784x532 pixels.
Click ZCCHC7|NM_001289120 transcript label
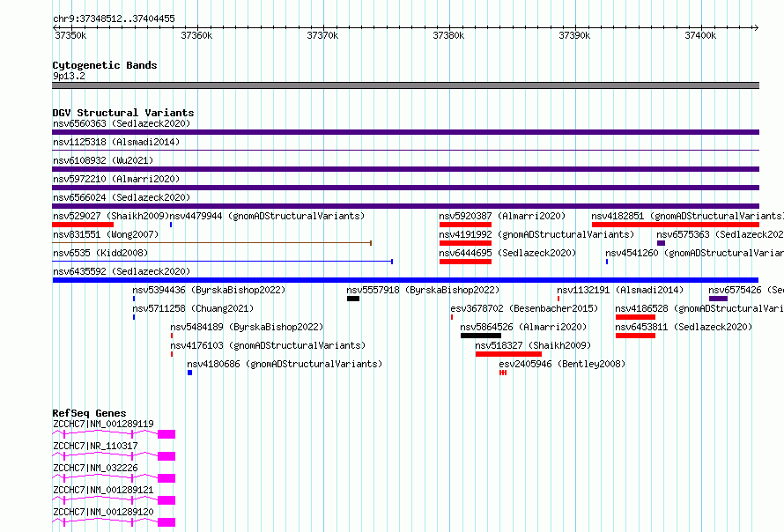click(x=103, y=512)
